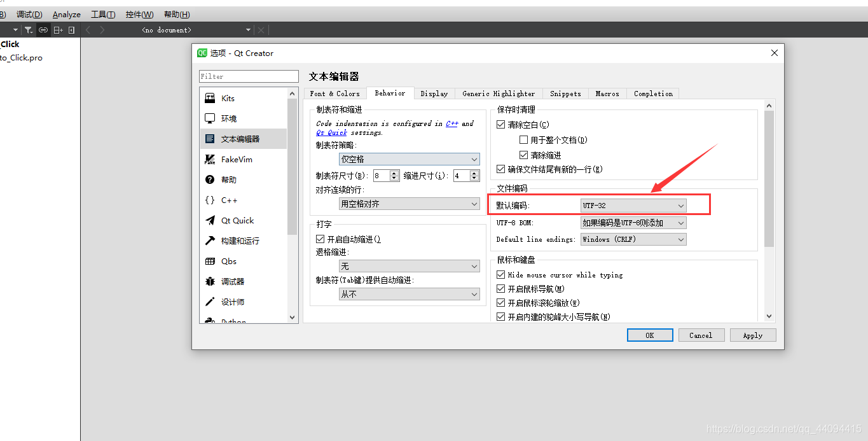
Task: Click the filter tree icon in project toolbar
Action: (29, 30)
